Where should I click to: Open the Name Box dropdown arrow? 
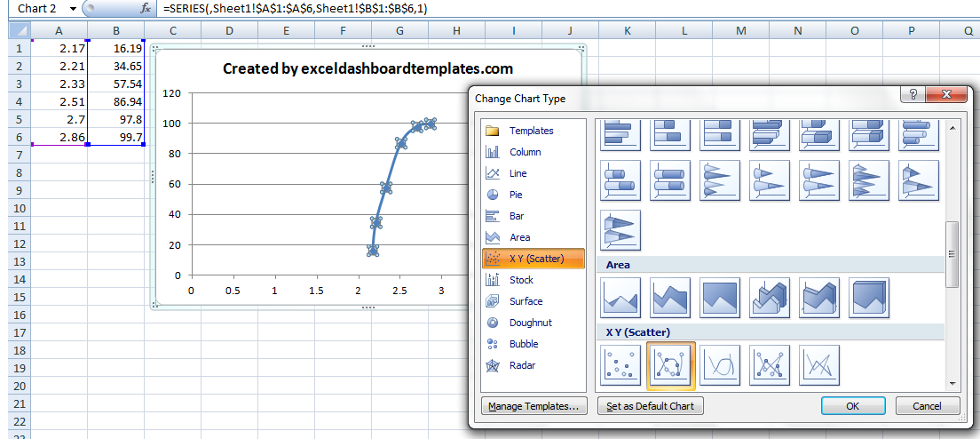pos(73,8)
